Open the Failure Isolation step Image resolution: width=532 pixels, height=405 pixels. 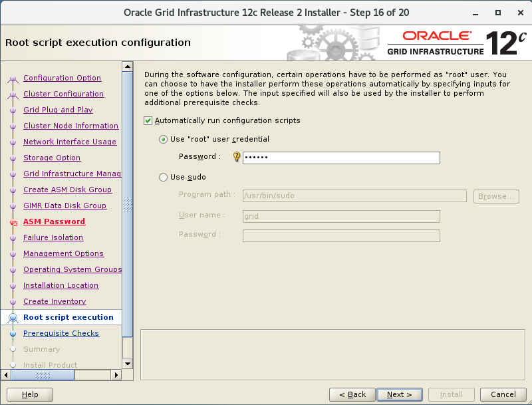pyautogui.click(x=53, y=237)
